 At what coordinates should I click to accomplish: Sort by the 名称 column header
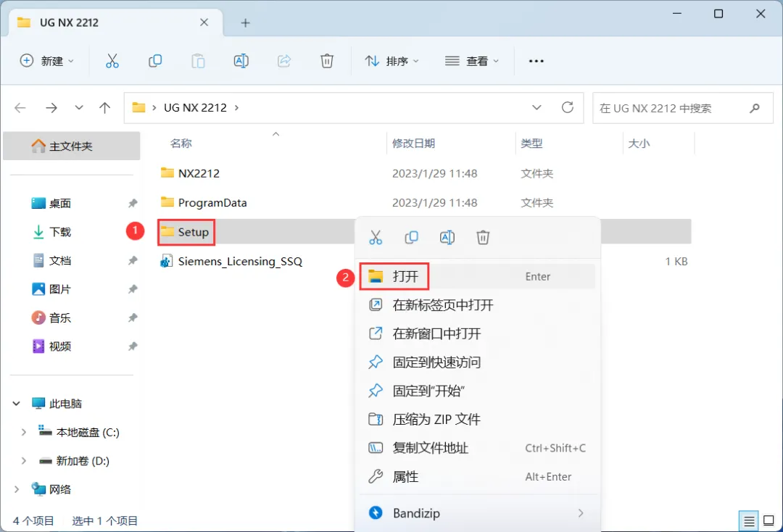pyautogui.click(x=181, y=144)
